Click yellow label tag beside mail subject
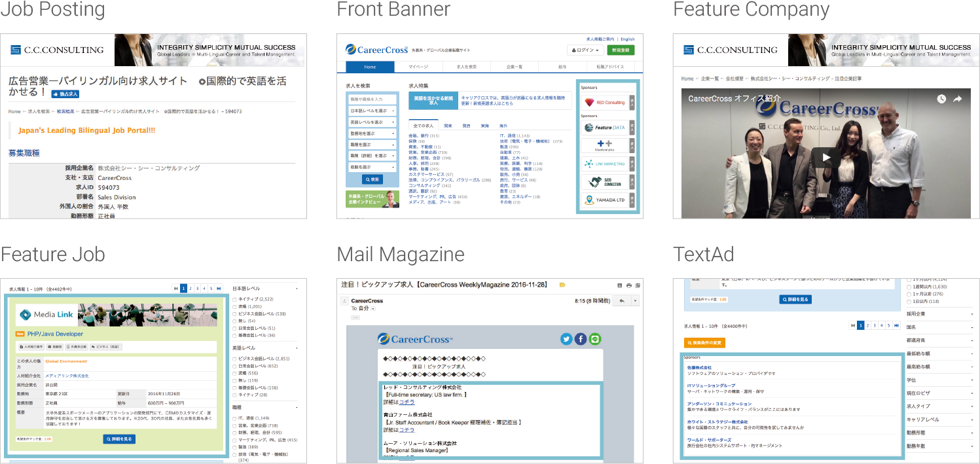 pyautogui.click(x=562, y=285)
